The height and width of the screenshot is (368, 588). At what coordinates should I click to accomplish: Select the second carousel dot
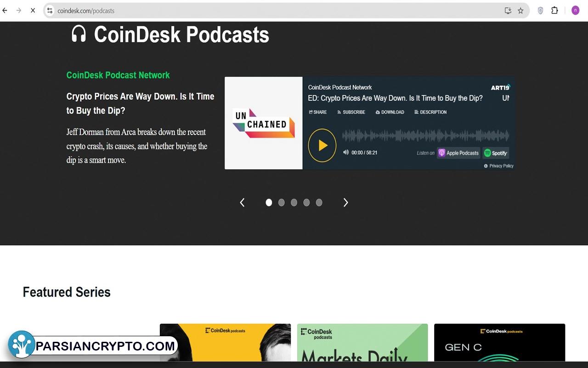coord(282,202)
